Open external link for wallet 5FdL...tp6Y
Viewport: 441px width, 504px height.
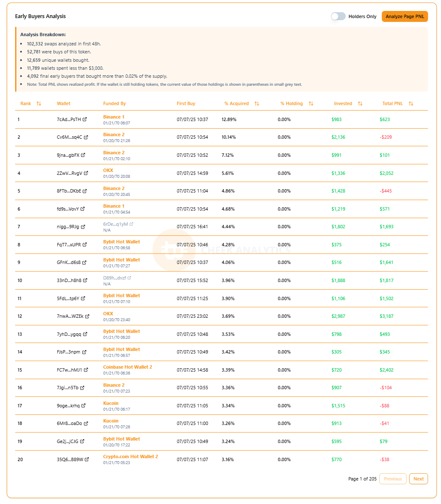point(83,298)
